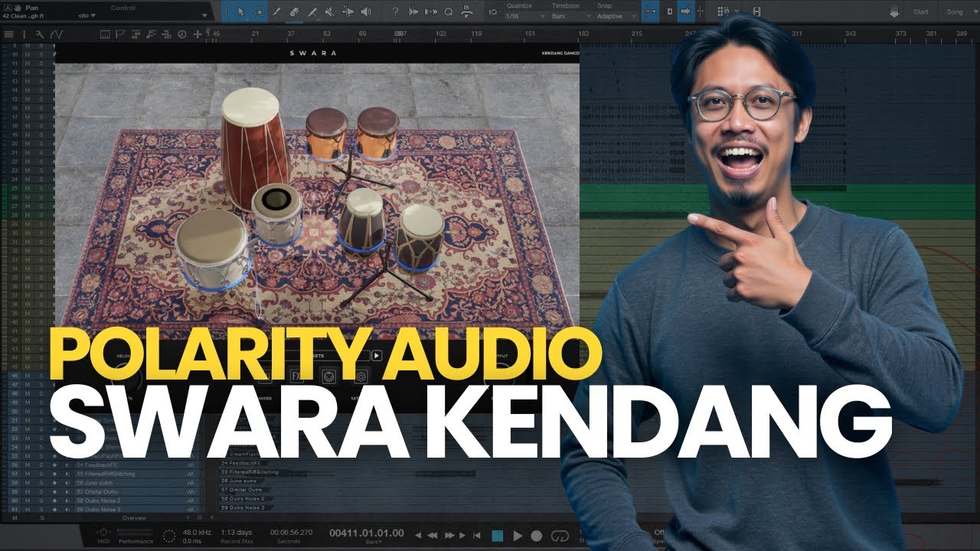Show automation curve icon
Viewport: 980px width, 551px height.
[x=55, y=34]
